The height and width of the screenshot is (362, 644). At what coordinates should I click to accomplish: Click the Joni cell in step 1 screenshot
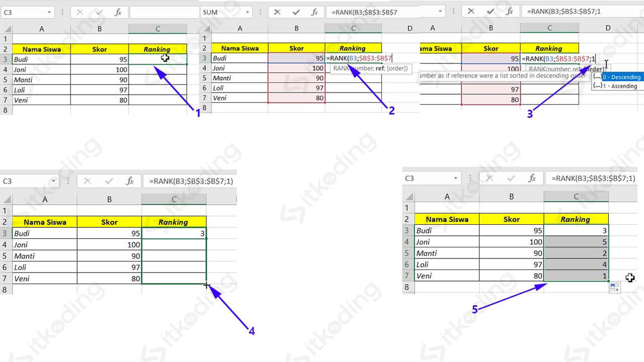coord(42,69)
